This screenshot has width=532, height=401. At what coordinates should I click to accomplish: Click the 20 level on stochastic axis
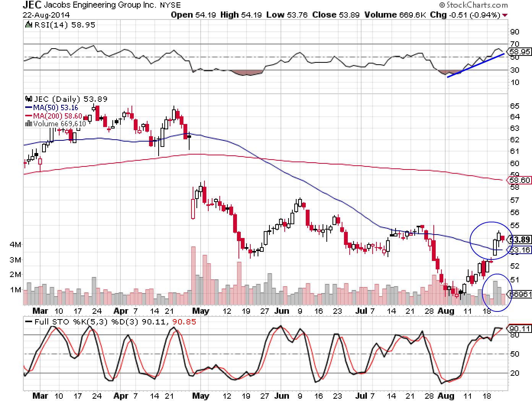[x=515, y=373]
